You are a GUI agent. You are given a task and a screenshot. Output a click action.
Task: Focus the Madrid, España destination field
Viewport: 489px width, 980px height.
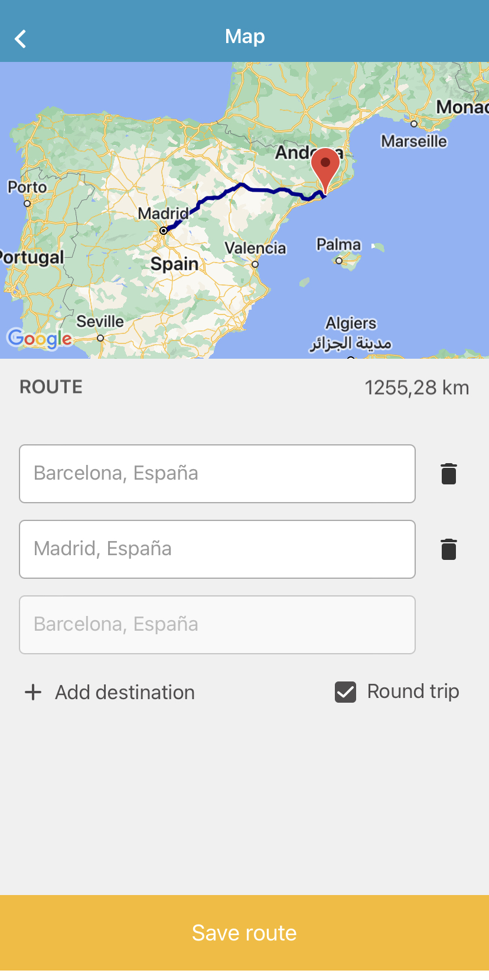coord(217,549)
